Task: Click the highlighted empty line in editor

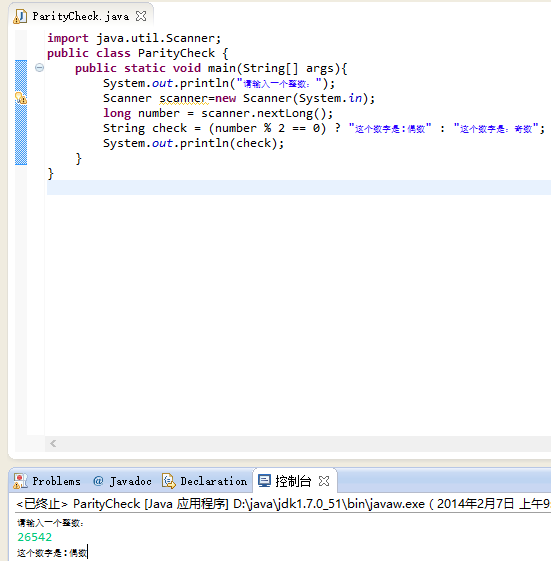Action: coord(299,187)
